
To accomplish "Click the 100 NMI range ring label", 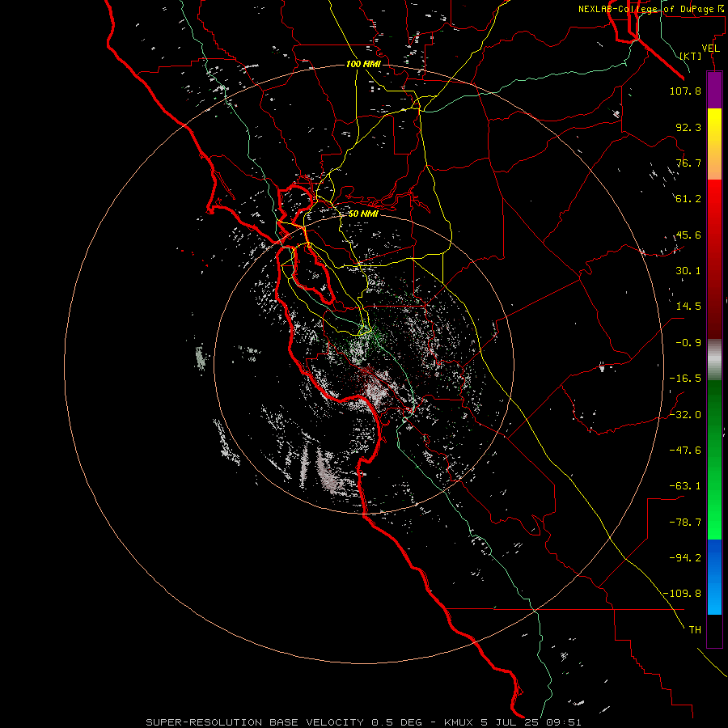I will pos(363,64).
